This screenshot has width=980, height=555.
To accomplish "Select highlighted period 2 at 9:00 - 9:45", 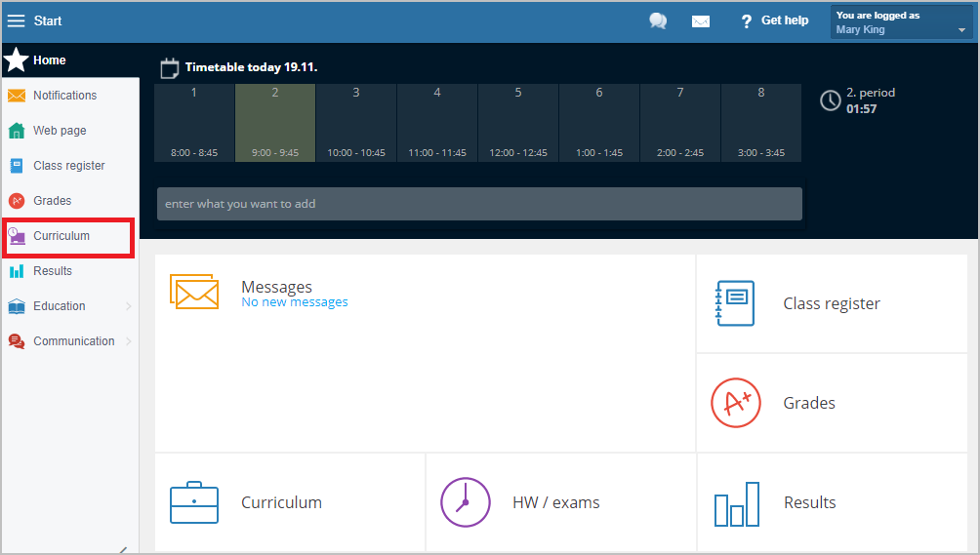I will pos(275,123).
